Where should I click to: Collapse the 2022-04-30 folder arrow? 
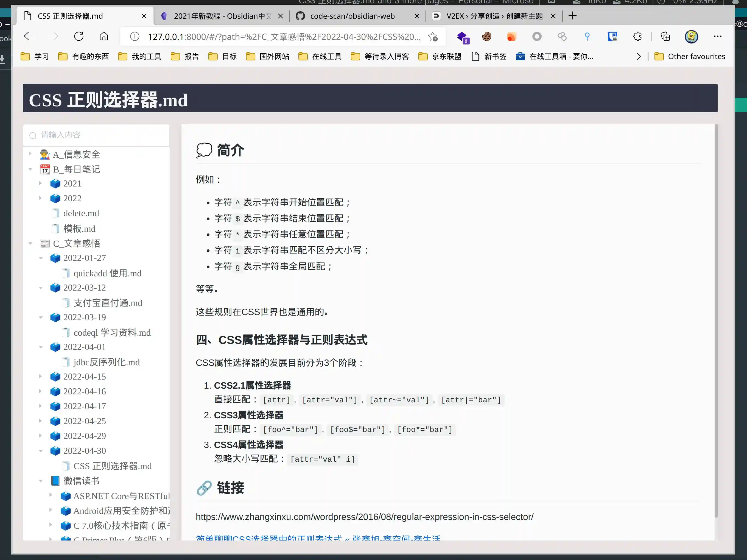(x=41, y=451)
